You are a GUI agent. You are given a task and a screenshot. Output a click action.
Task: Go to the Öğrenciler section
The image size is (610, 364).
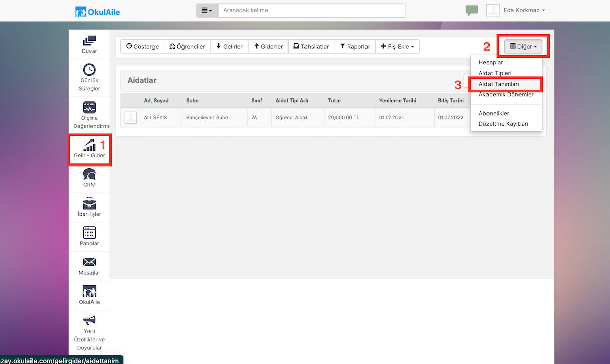187,46
